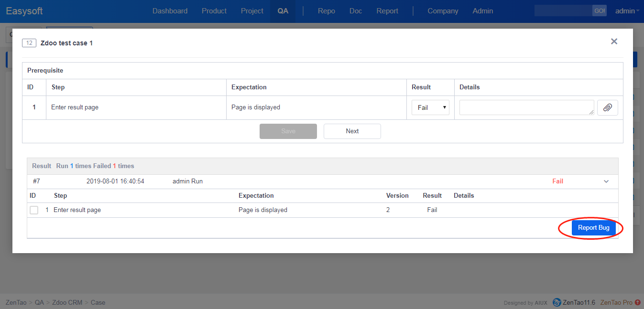This screenshot has width=644, height=309.
Task: Go to the Product menu
Action: click(214, 11)
